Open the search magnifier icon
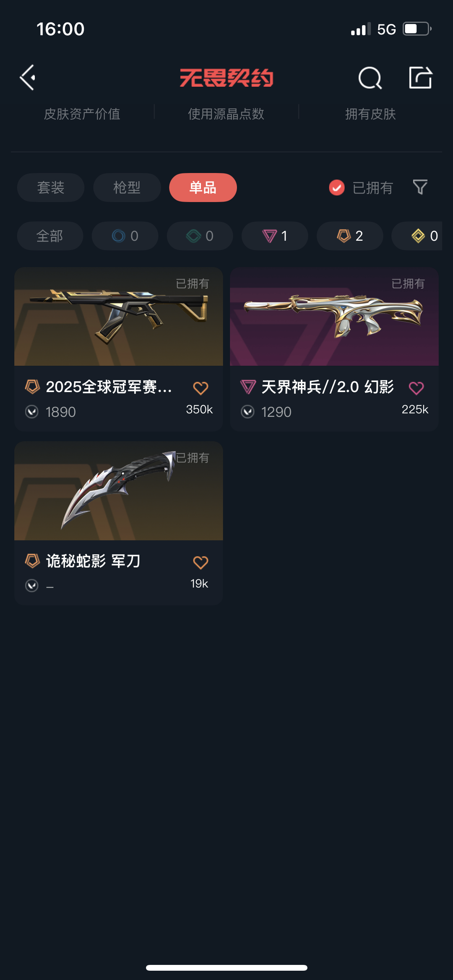Image resolution: width=453 pixels, height=980 pixels. point(370,78)
